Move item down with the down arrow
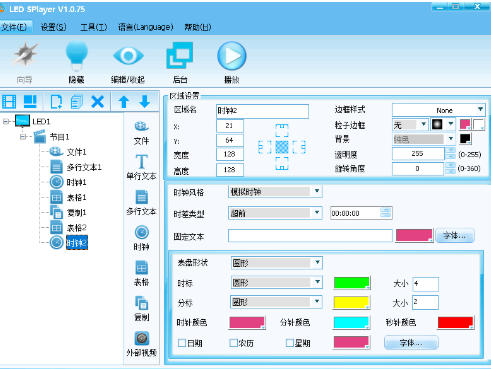Image resolution: width=491 pixels, height=369 pixels. (145, 102)
